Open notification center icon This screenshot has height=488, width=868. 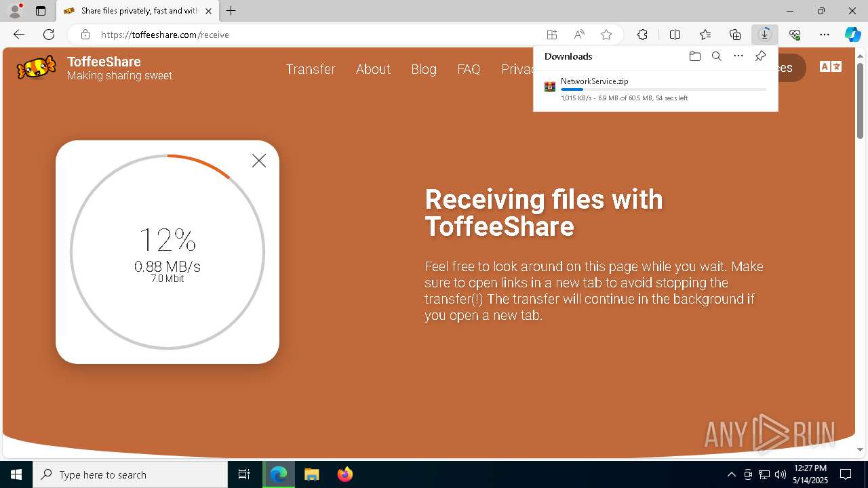point(846,474)
